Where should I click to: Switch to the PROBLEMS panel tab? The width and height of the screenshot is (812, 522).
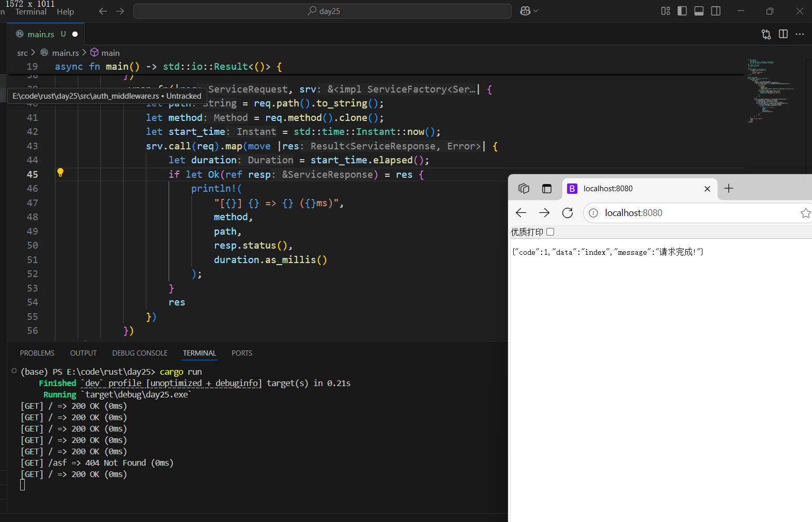pos(37,353)
